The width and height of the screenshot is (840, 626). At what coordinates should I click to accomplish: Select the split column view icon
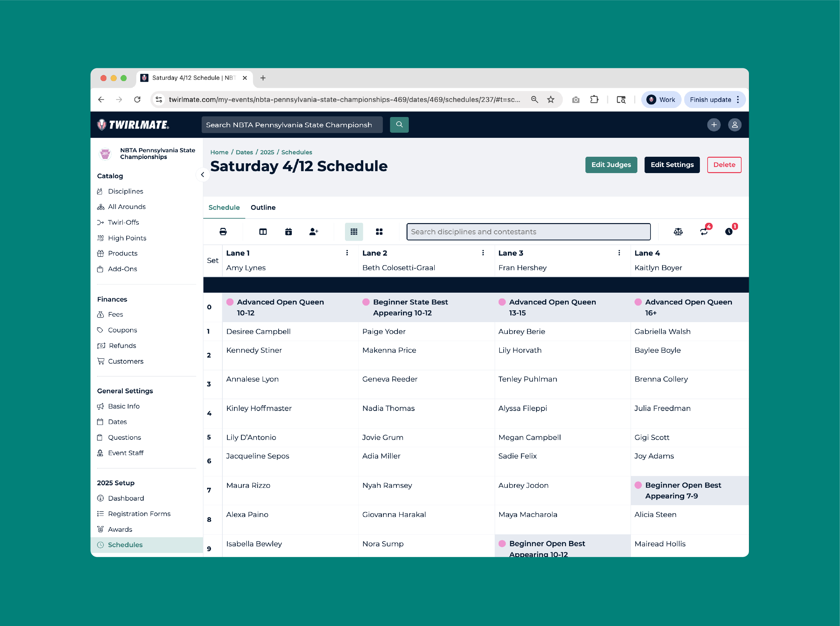coord(263,231)
